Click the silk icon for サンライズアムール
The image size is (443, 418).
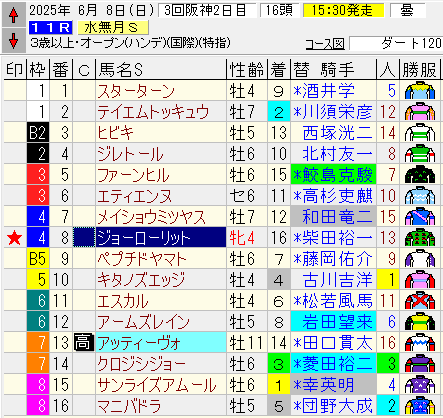[x=420, y=385]
